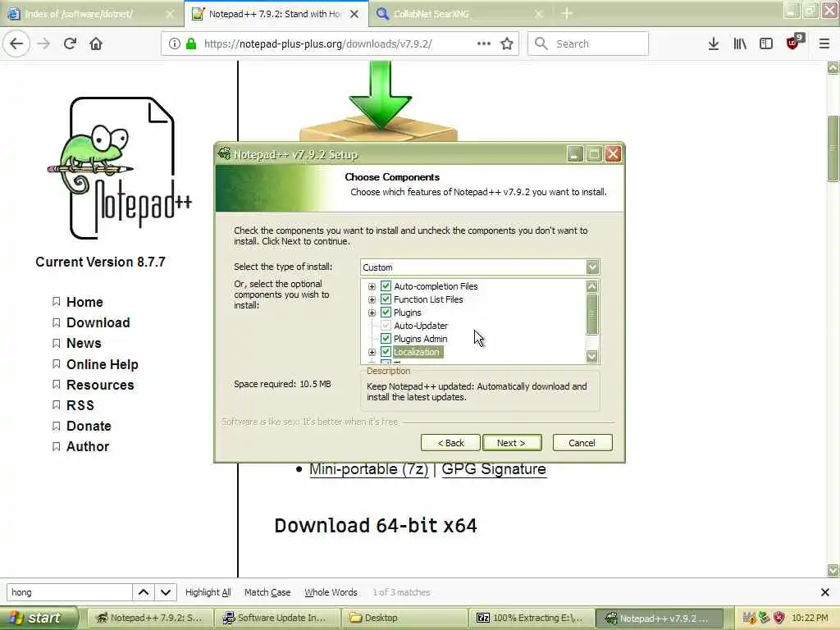Click the green padlock security icon
Image resolution: width=840 pixels, height=630 pixels.
[x=190, y=44]
